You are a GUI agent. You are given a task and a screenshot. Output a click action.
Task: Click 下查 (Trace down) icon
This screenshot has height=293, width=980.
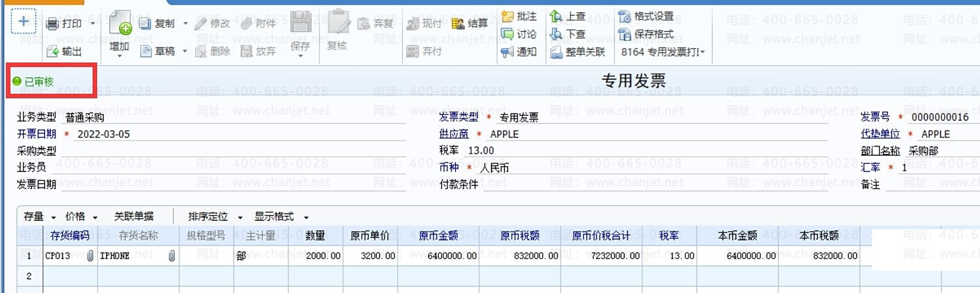point(556,34)
